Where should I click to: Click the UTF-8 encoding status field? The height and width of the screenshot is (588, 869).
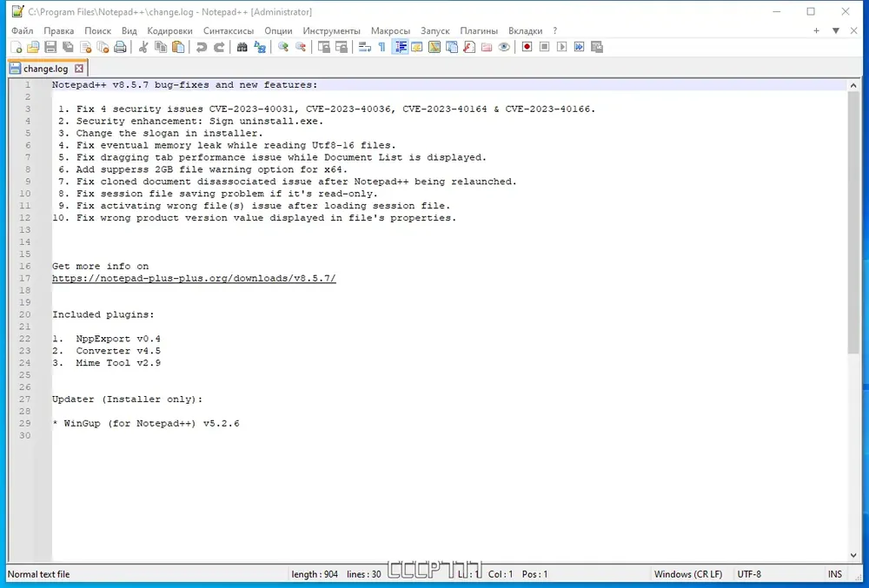(749, 574)
